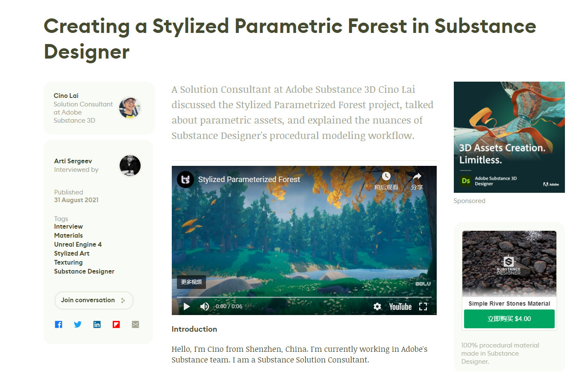Share article on Facebook
This screenshot has height=383, width=588.
click(59, 324)
